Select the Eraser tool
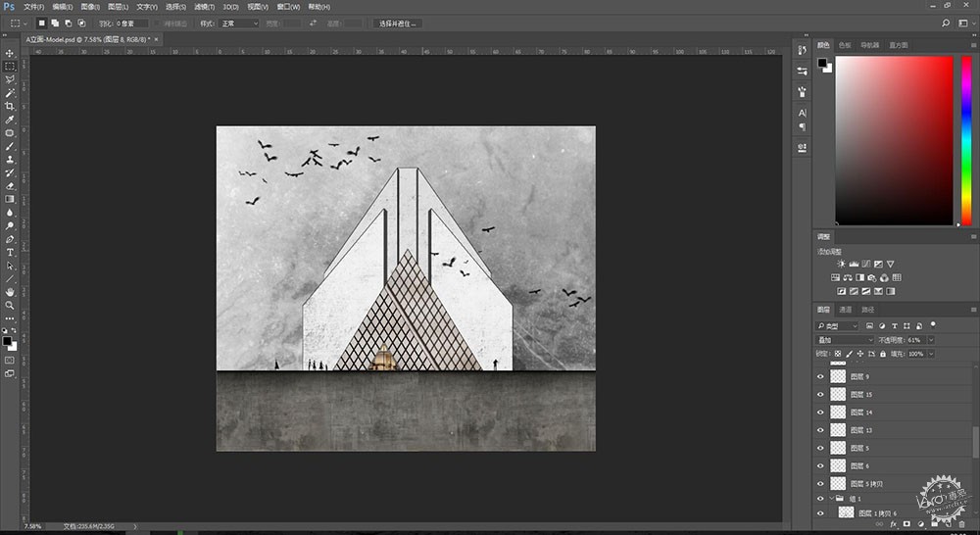 tap(10, 185)
